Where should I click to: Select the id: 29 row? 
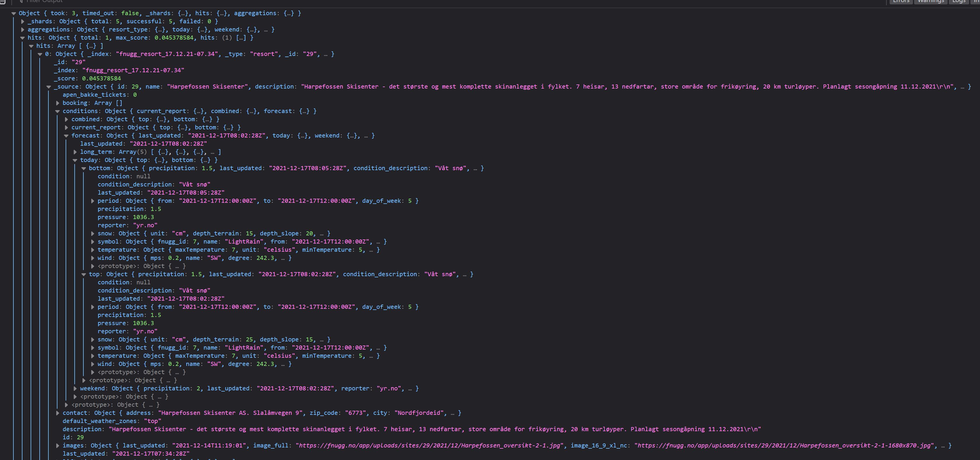pyautogui.click(x=73, y=438)
